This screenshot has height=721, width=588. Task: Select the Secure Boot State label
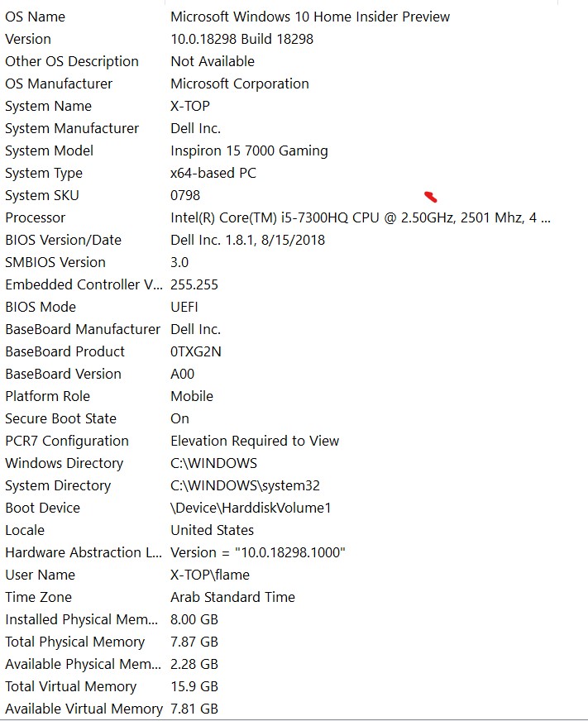pos(60,419)
